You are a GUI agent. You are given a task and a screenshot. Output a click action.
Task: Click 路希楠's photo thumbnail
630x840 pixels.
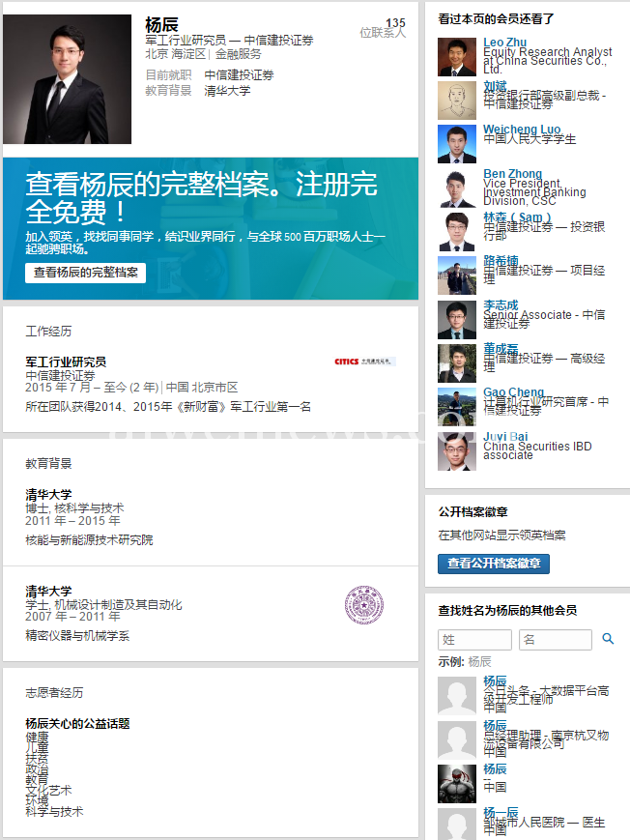(x=457, y=275)
